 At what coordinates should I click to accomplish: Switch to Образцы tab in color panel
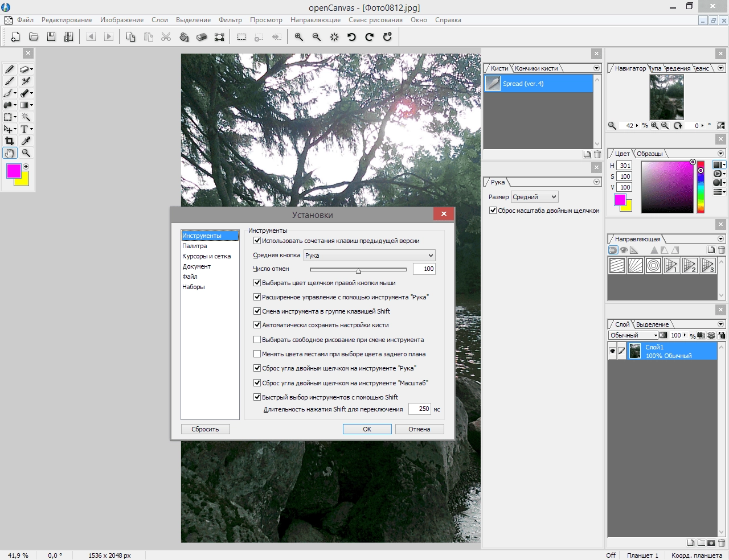[x=649, y=154]
